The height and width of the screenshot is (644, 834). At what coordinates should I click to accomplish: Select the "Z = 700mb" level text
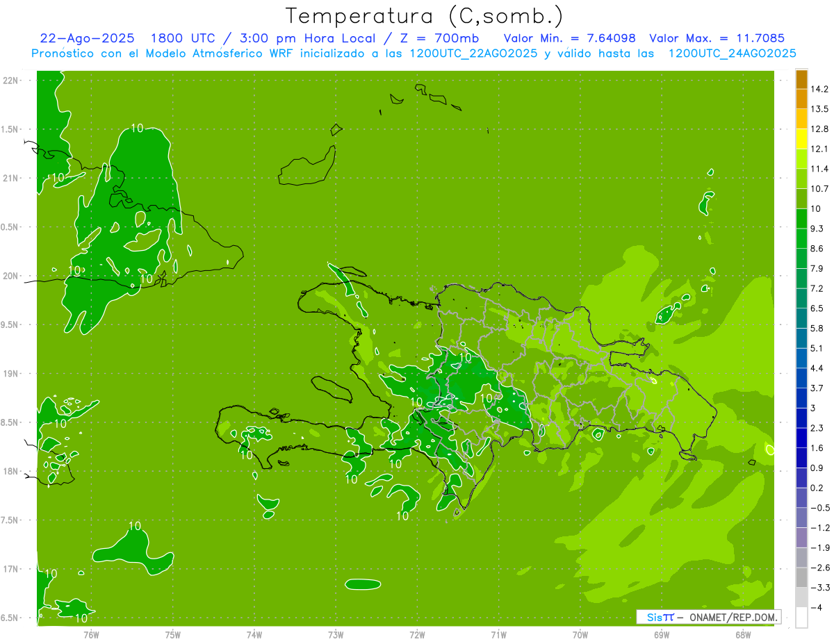(439, 38)
